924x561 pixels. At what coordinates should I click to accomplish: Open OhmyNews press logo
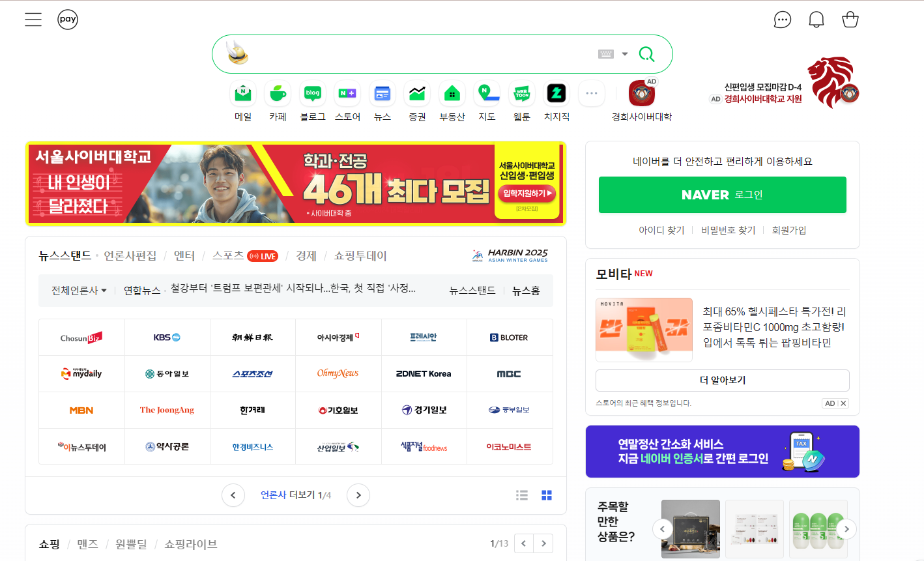click(338, 374)
